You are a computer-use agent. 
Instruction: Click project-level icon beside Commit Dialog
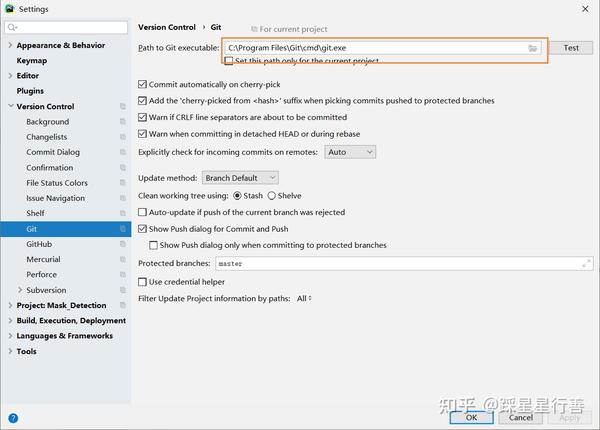(122, 152)
